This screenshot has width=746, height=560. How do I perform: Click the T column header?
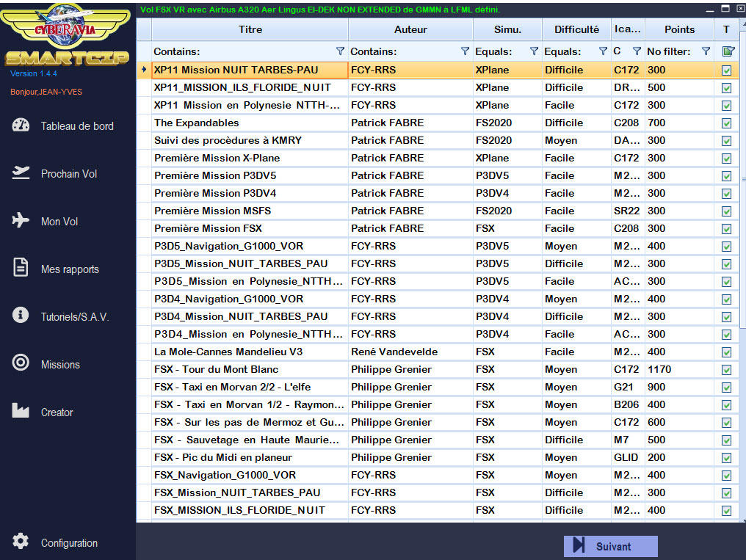pyautogui.click(x=726, y=29)
